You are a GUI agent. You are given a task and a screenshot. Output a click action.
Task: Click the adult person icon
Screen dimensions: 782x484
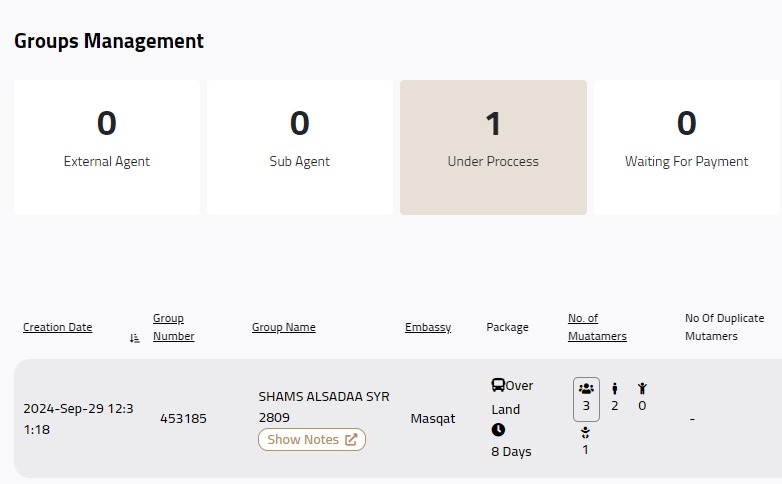pyautogui.click(x=615, y=388)
